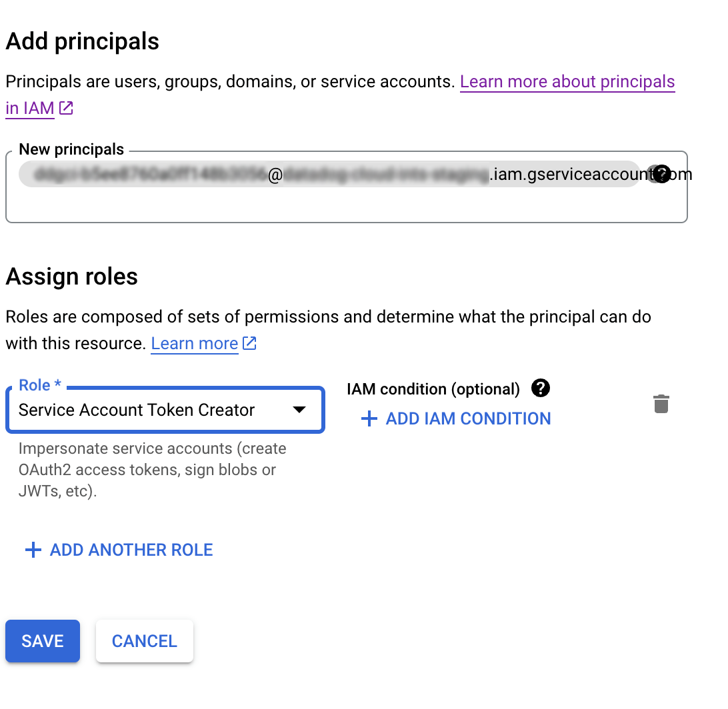Select the service account principal chip
Image resolution: width=728 pixels, height=709 pixels.
[329, 174]
